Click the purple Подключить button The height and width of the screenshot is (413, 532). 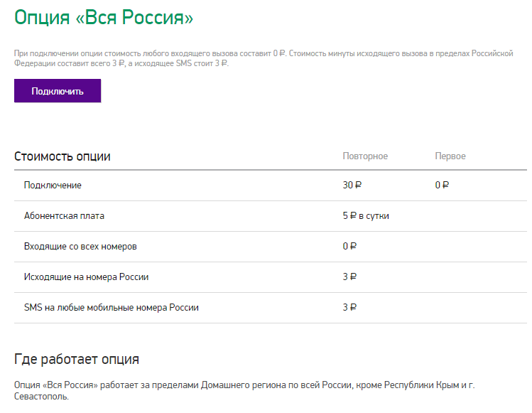click(x=58, y=91)
